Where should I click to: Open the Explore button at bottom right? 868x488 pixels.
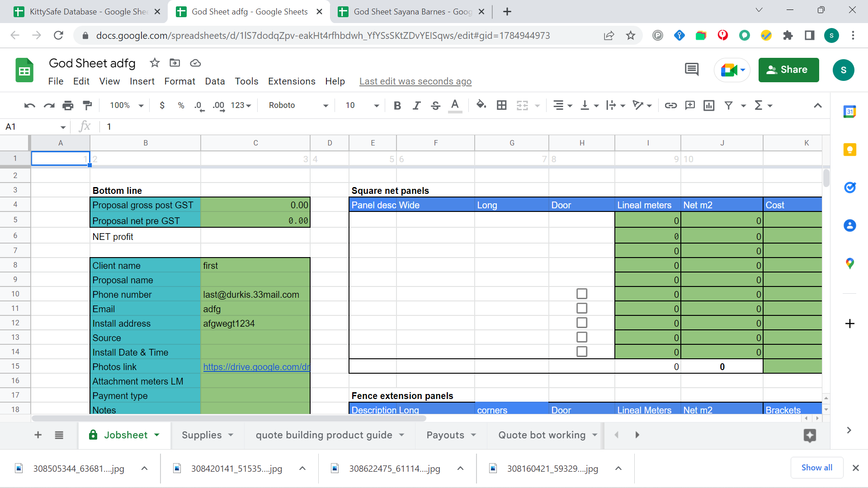point(810,436)
